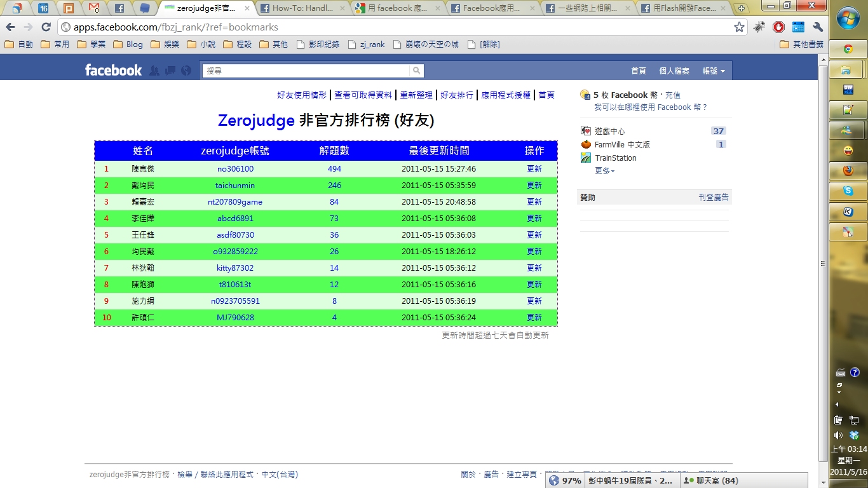Viewport: 868px width, 488px height.
Task: Click into Facebook search field
Action: (307, 71)
